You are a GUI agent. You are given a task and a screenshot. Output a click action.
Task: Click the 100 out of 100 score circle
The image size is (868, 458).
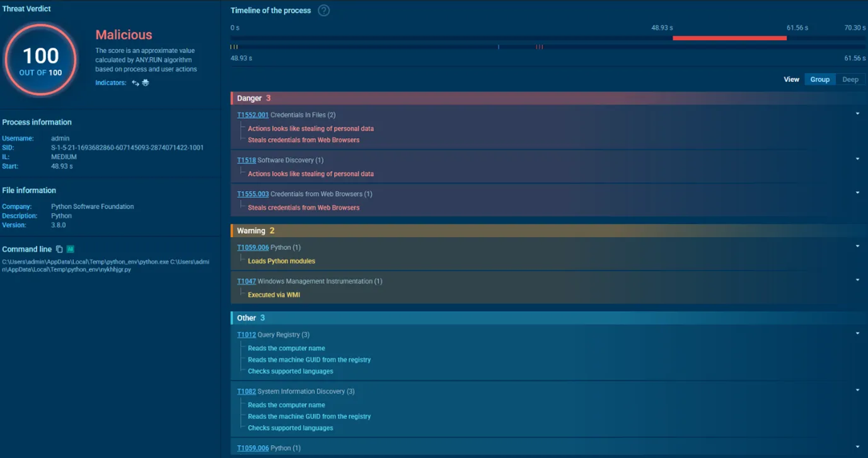[x=41, y=61]
